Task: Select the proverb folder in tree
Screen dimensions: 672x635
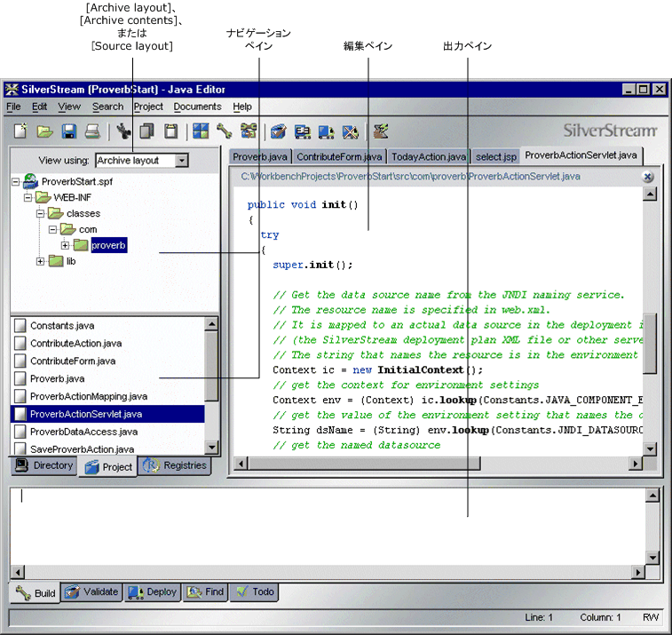Action: coord(108,245)
